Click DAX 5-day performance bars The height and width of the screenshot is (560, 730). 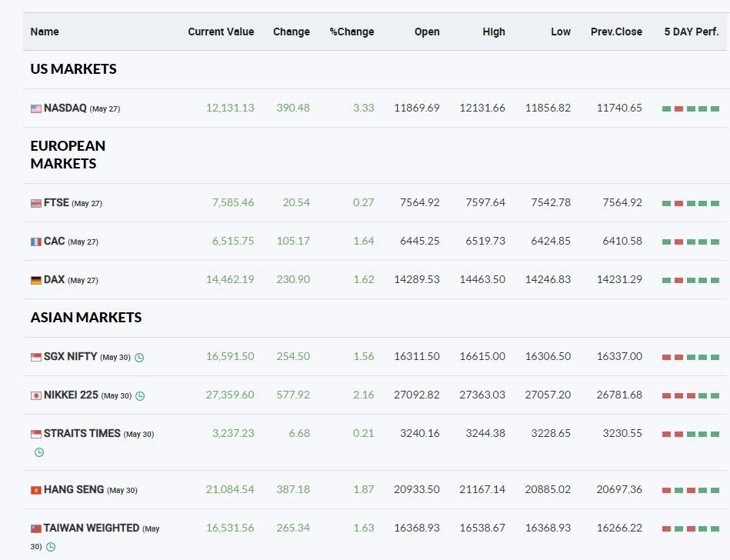(691, 280)
